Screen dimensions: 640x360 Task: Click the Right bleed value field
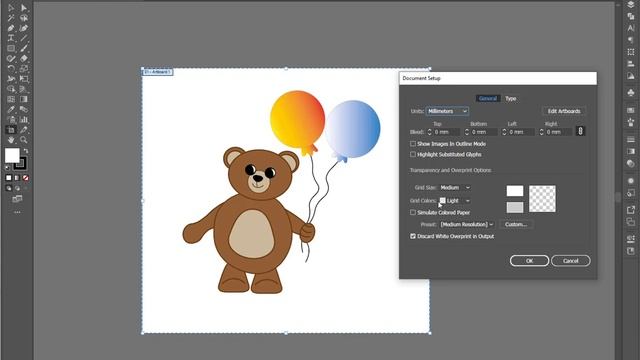pyautogui.click(x=558, y=132)
